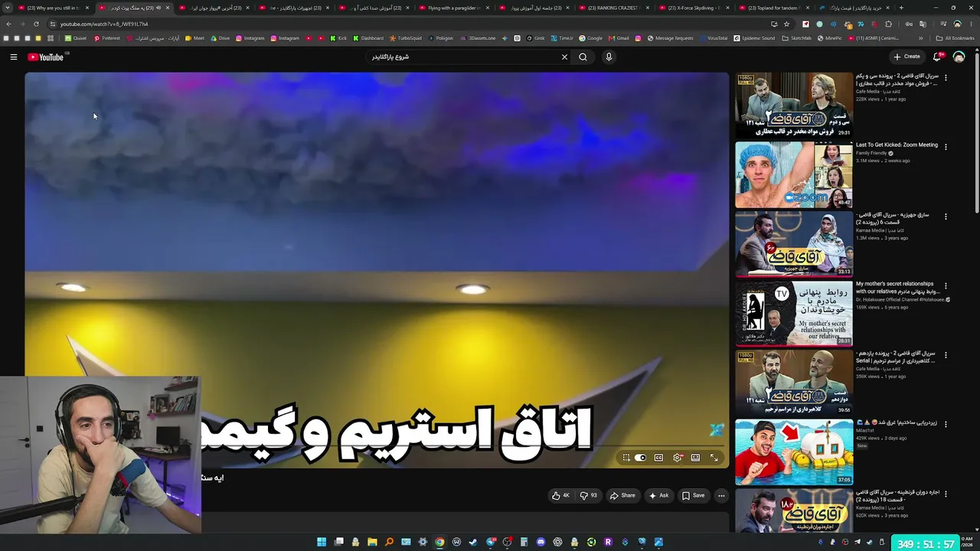Screen dimensions: 980x551
Task: Open the YouTube notifications bell
Action: 937,57
